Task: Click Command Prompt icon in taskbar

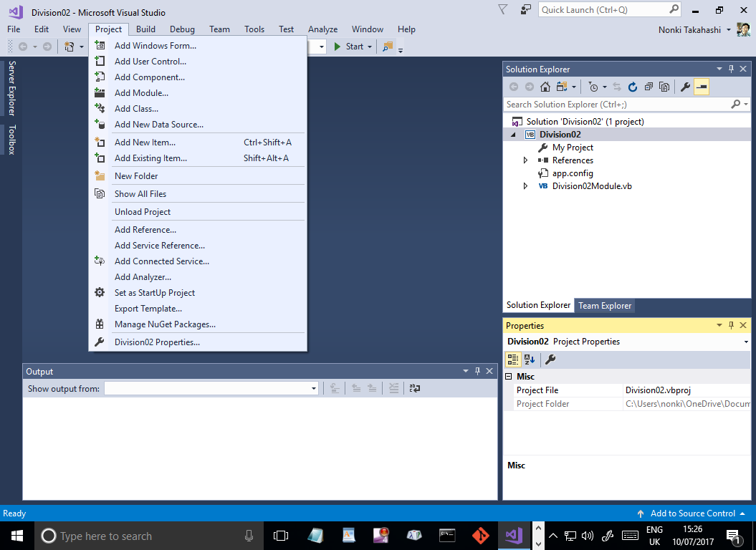Action: pyautogui.click(x=447, y=536)
